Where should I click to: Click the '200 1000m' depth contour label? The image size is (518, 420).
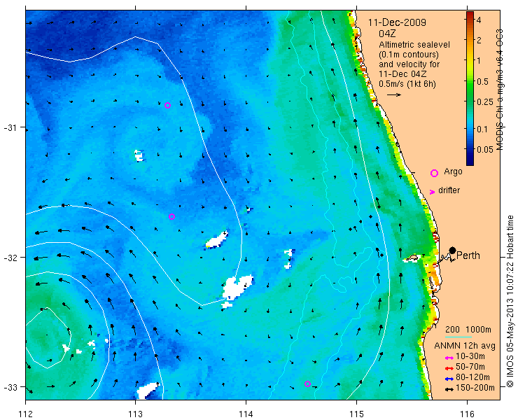[x=468, y=330]
